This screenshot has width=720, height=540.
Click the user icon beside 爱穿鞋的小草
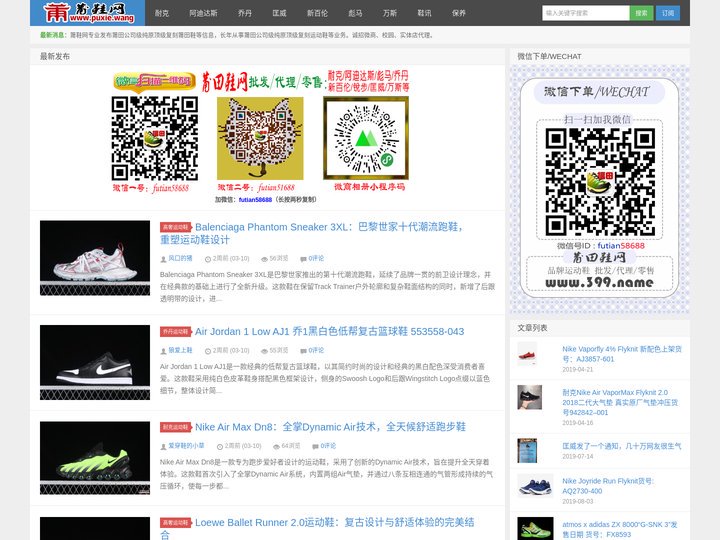[163, 446]
